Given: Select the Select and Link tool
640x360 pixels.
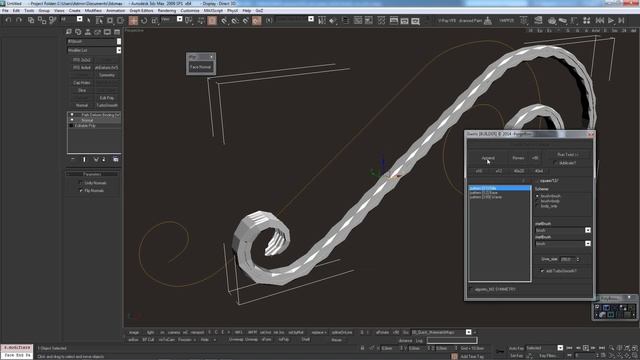Looking at the screenshot, I should (31, 20).
